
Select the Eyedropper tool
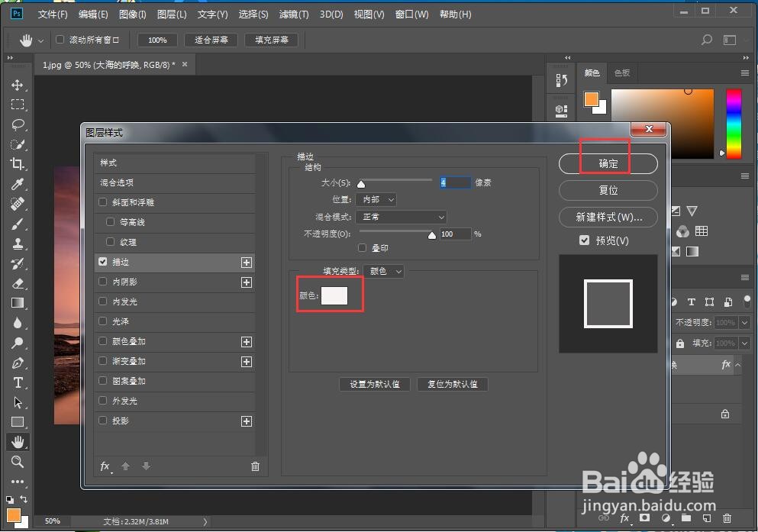pyautogui.click(x=18, y=185)
